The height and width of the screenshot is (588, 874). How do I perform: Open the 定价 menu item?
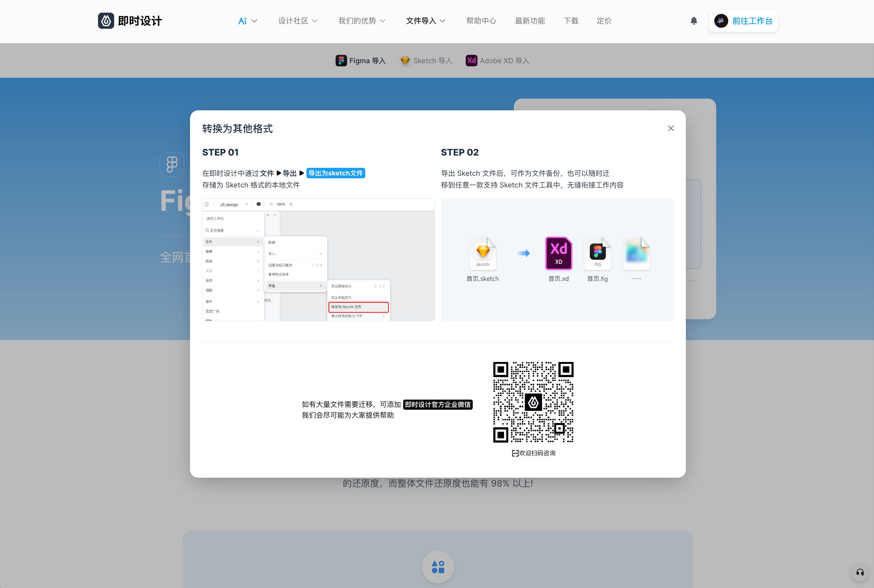pos(604,21)
